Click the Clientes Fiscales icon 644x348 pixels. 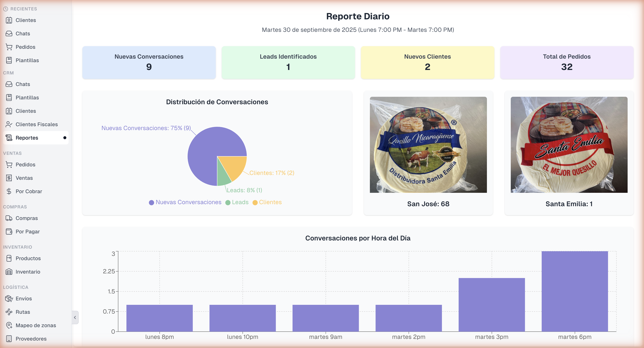click(x=9, y=124)
